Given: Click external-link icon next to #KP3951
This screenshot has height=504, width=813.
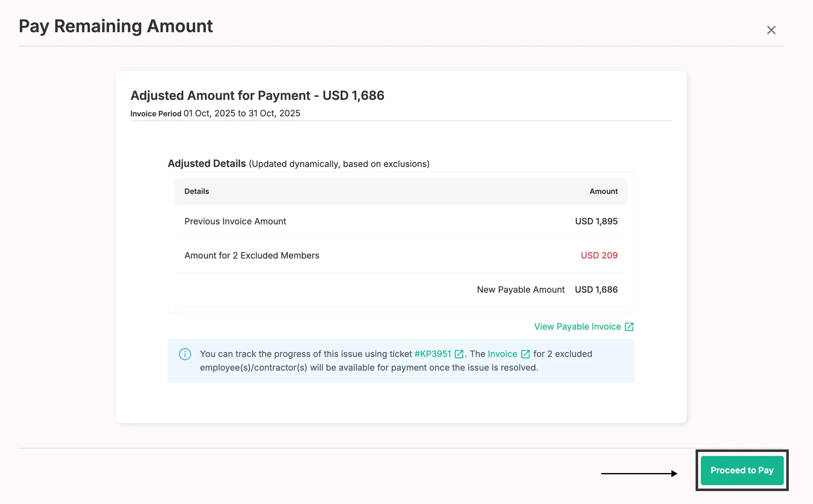Looking at the screenshot, I should (459, 354).
